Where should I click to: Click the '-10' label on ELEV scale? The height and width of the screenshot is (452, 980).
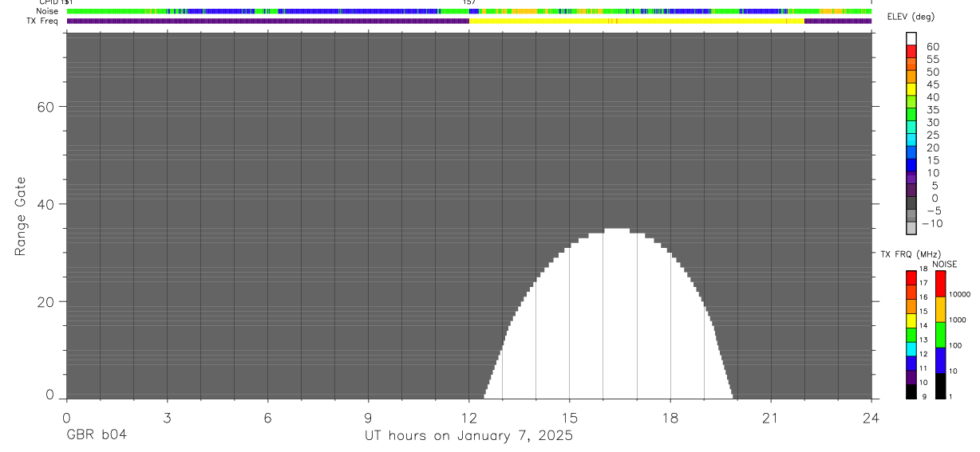click(x=931, y=223)
